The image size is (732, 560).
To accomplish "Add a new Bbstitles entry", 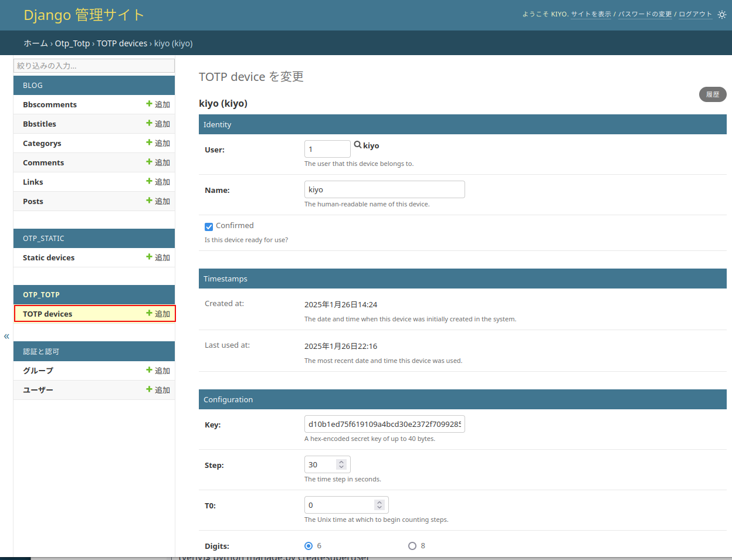I will point(158,124).
